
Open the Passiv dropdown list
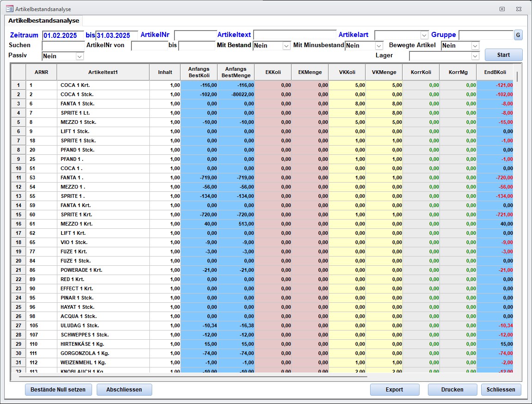(79, 56)
